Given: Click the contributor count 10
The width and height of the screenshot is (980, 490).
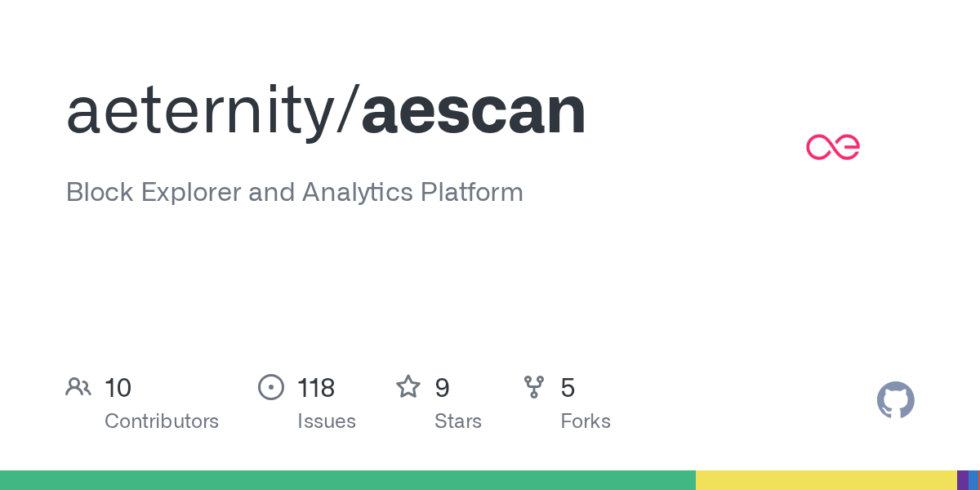Looking at the screenshot, I should 118,388.
